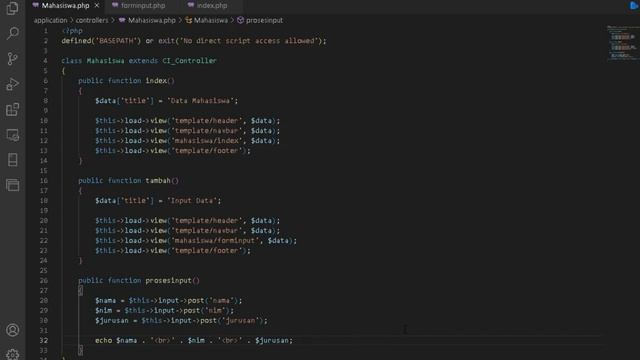Image resolution: width=640 pixels, height=360 pixels.
Task: Open the window-style activity bar icon above Accounts
Action: pyautogui.click(x=13, y=185)
